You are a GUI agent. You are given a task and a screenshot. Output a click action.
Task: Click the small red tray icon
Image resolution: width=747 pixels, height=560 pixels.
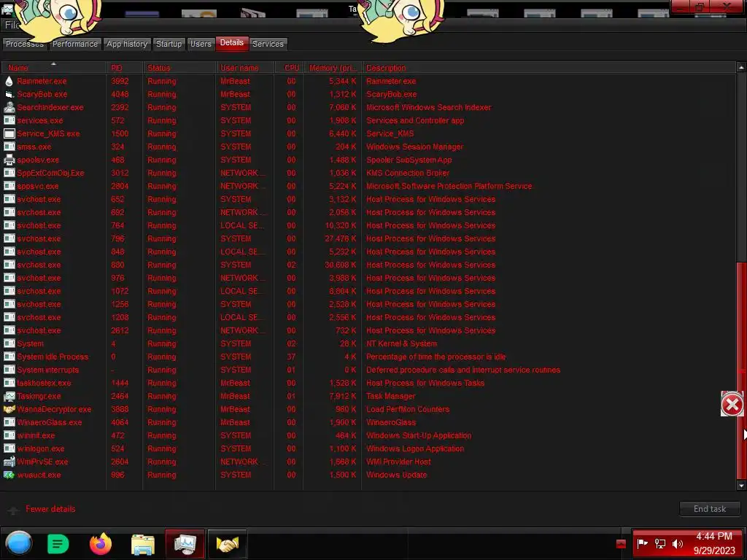pos(621,544)
